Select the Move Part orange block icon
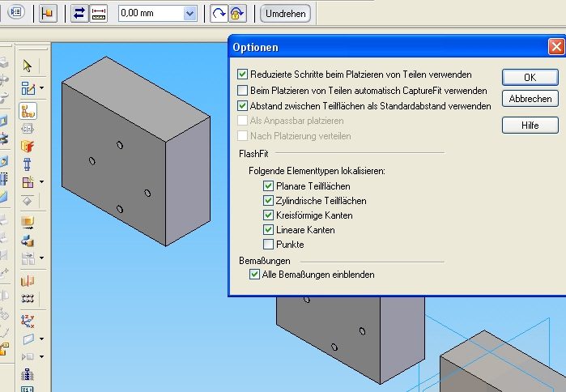 28,223
